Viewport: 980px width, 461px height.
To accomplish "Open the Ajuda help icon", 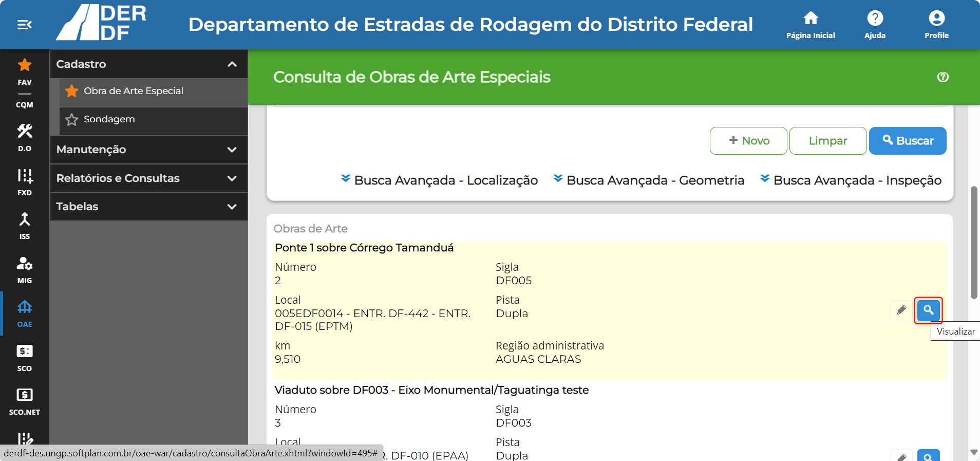I will [x=875, y=25].
